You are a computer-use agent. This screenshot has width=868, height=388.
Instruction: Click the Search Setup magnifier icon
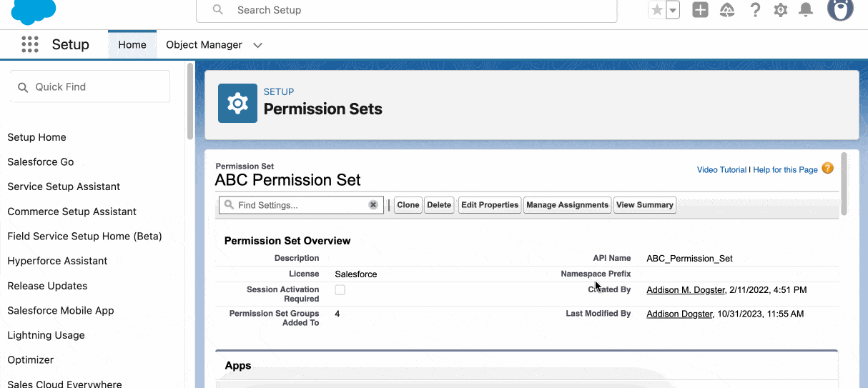218,10
